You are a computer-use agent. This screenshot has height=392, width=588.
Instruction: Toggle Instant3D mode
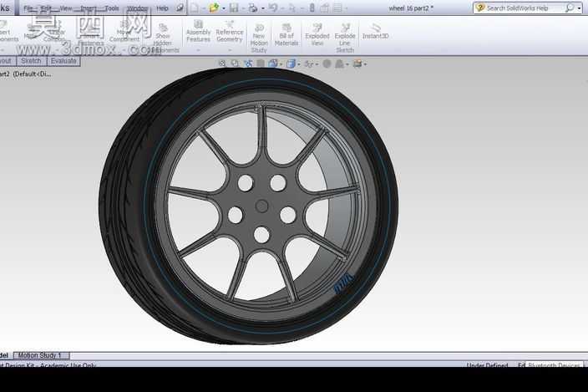click(375, 32)
